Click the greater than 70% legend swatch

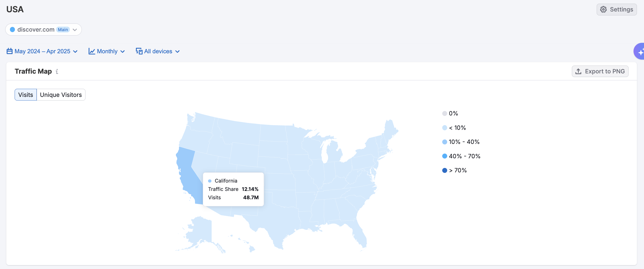tap(445, 171)
